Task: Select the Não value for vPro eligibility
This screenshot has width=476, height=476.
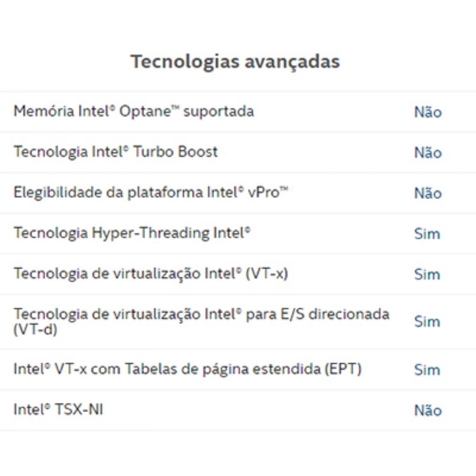Action: (427, 193)
